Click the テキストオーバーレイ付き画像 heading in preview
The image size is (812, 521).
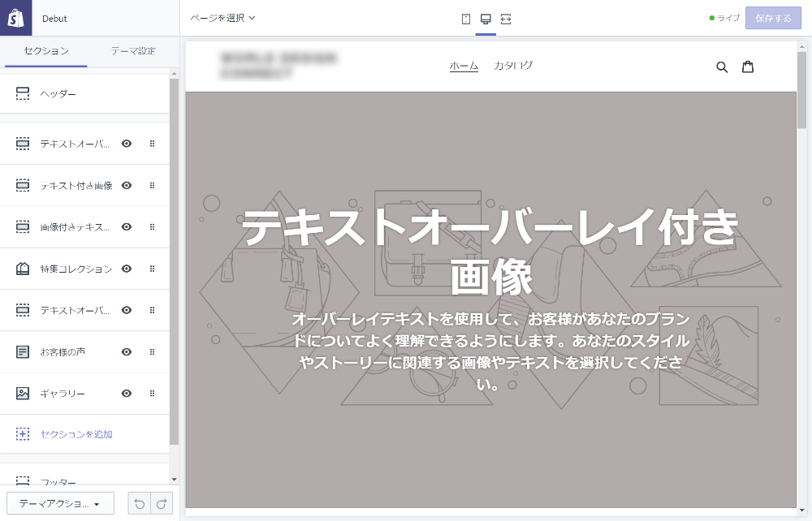[x=490, y=251]
